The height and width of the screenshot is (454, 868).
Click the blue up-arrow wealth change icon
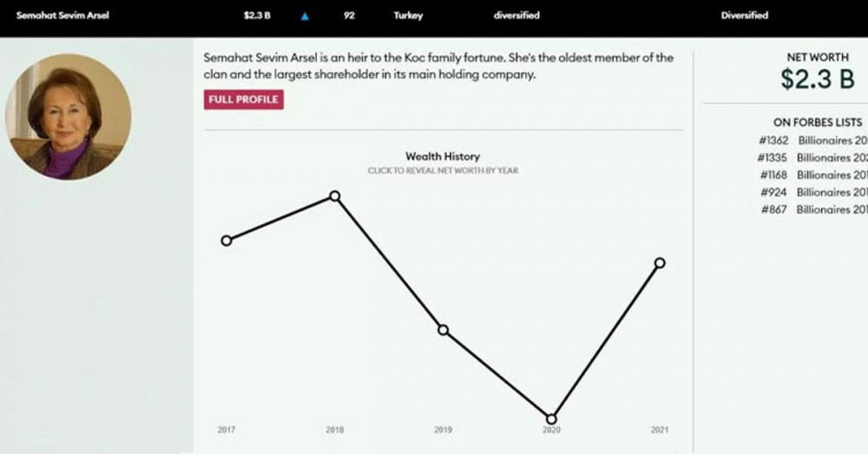point(304,16)
